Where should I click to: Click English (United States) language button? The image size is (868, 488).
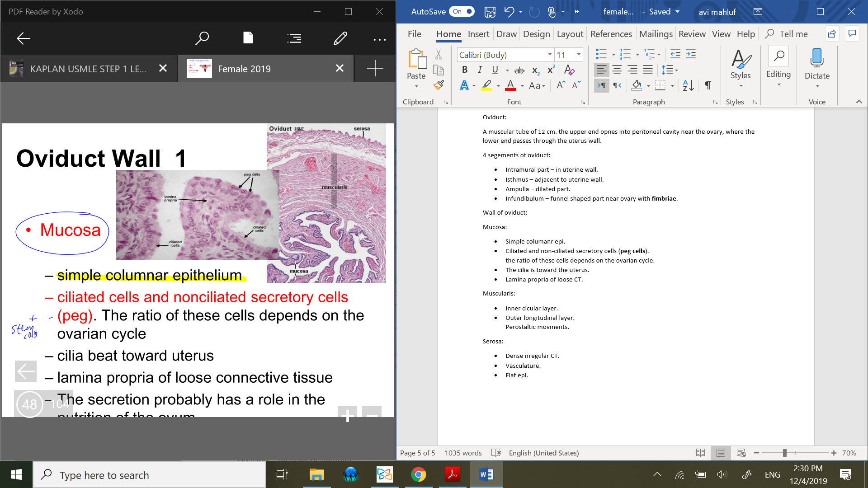pyautogui.click(x=543, y=453)
